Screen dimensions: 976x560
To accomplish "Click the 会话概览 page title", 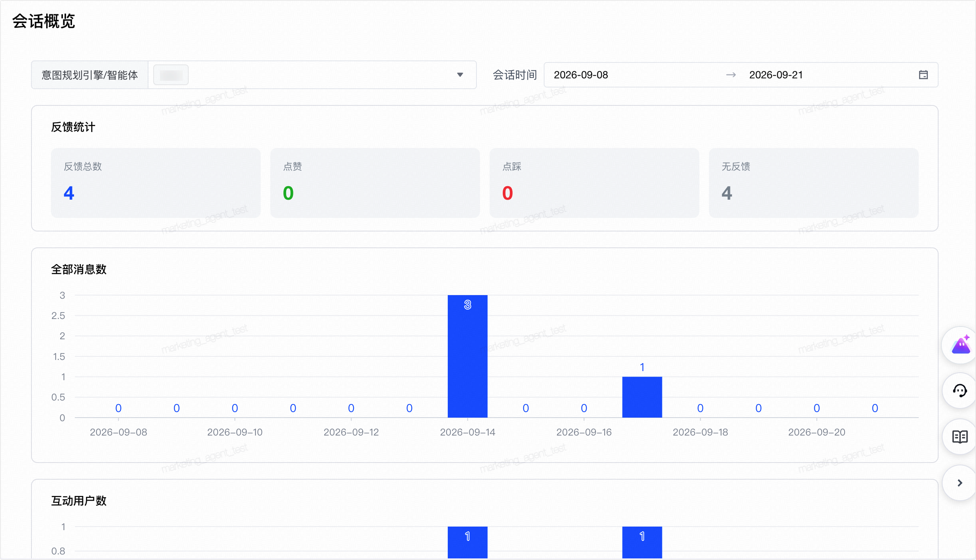I will point(43,21).
